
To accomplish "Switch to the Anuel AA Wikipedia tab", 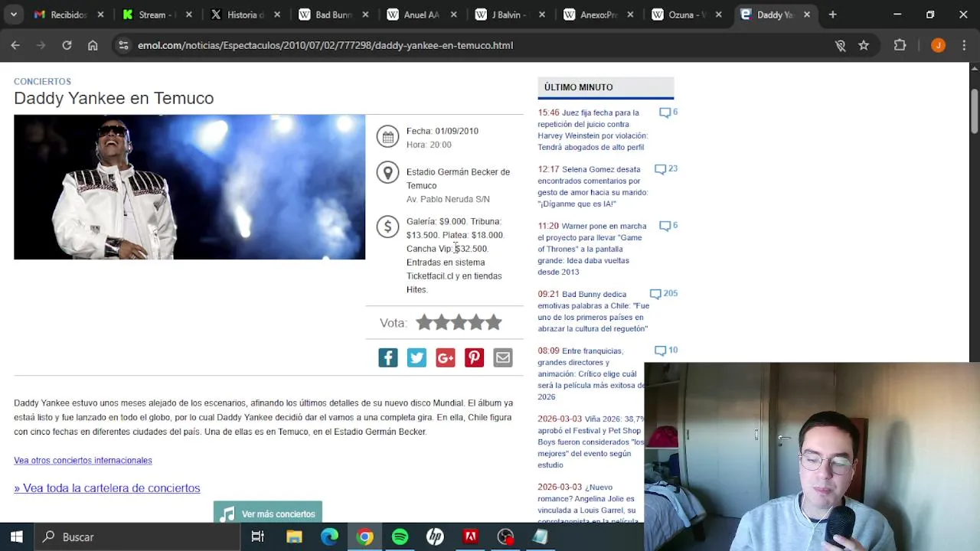I will pyautogui.click(x=423, y=15).
